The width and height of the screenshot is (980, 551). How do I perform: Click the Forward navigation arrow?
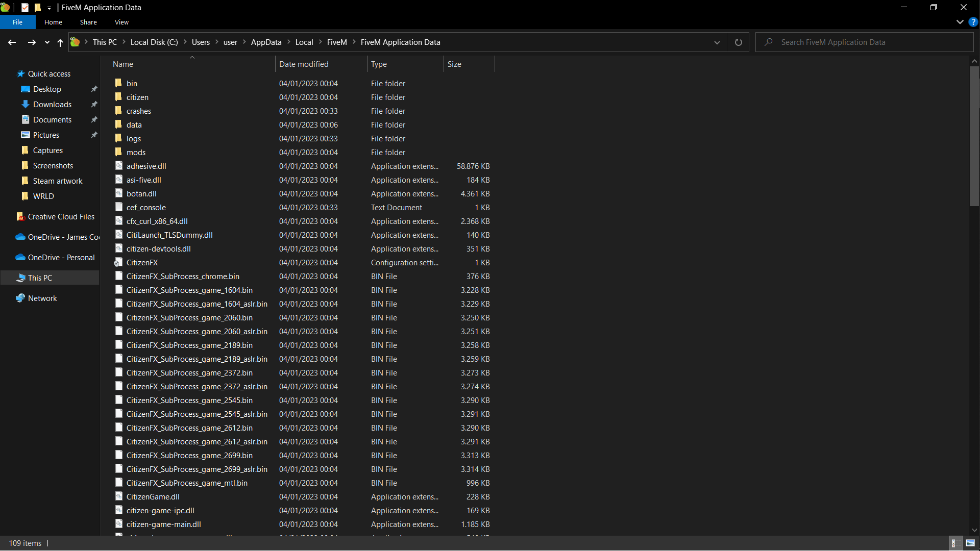pyautogui.click(x=32, y=42)
